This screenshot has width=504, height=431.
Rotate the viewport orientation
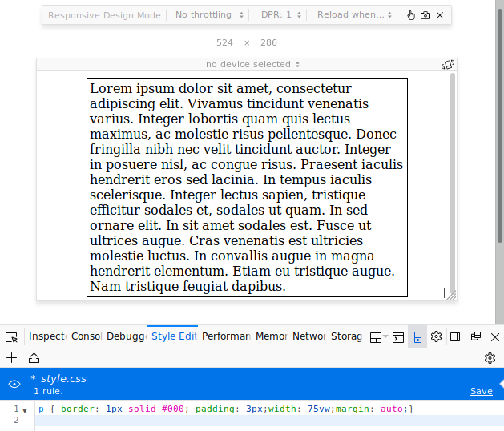pos(448,64)
